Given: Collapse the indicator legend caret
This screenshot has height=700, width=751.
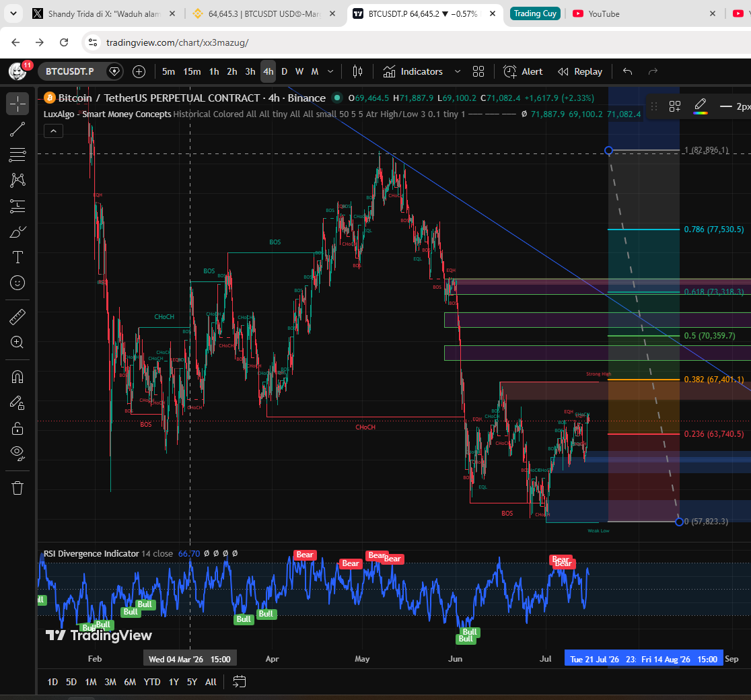Looking at the screenshot, I should (54, 131).
